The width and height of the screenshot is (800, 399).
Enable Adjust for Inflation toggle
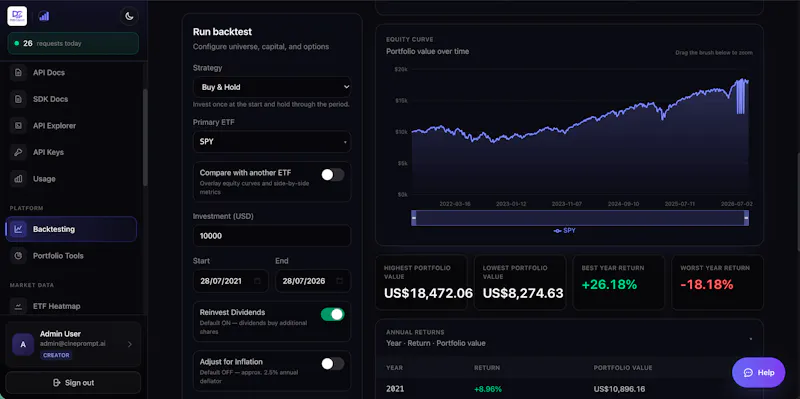click(x=333, y=364)
